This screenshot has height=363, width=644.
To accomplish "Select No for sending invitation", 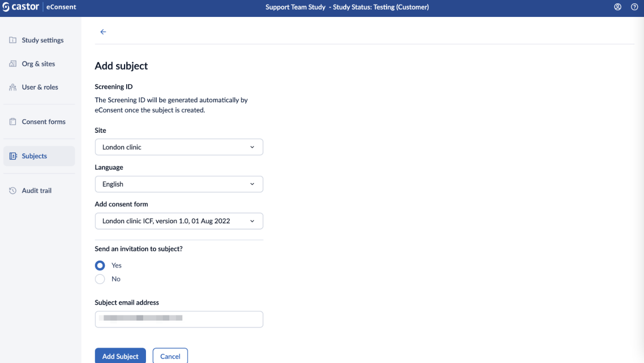I will tap(100, 279).
